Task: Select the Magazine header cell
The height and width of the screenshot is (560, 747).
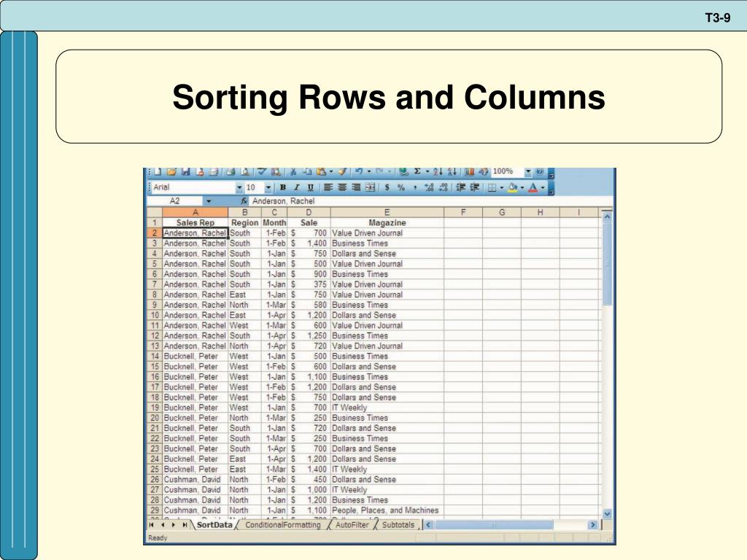Action: click(387, 222)
